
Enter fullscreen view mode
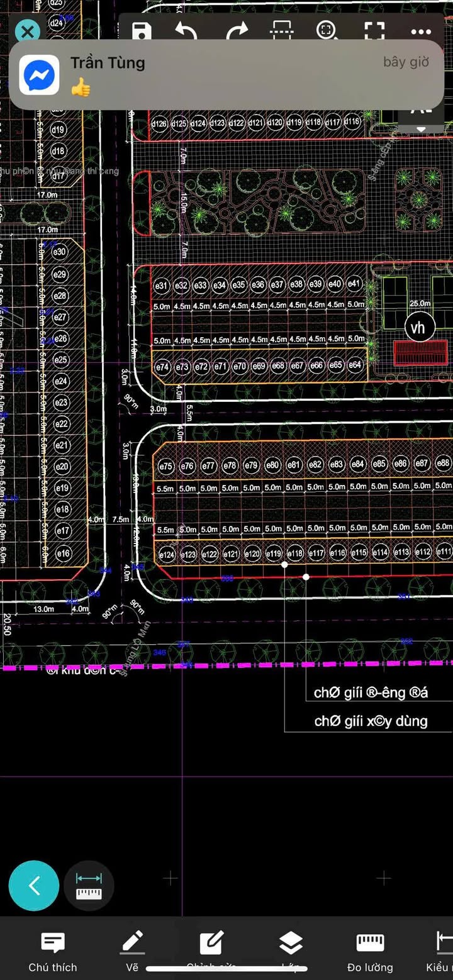point(374,31)
